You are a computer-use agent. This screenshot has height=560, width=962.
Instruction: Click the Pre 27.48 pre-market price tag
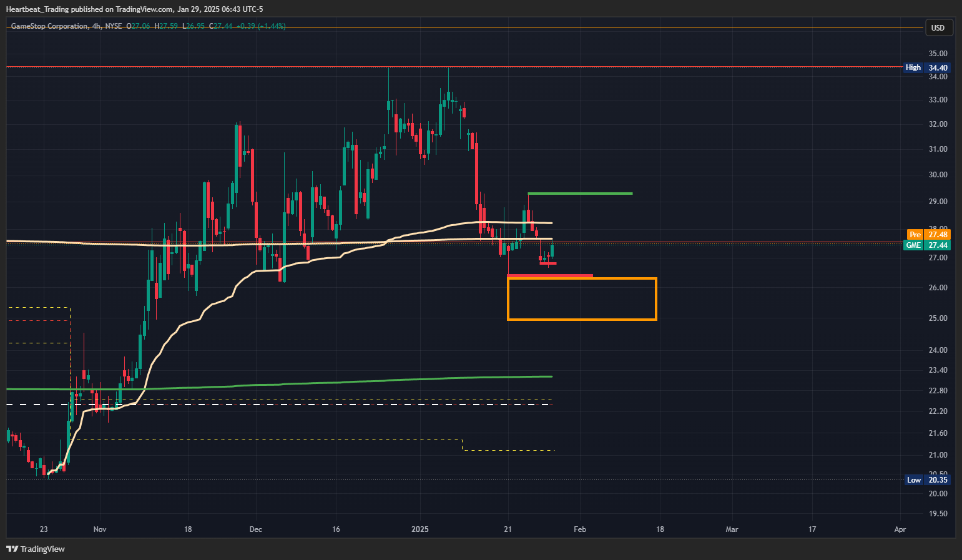[928, 235]
